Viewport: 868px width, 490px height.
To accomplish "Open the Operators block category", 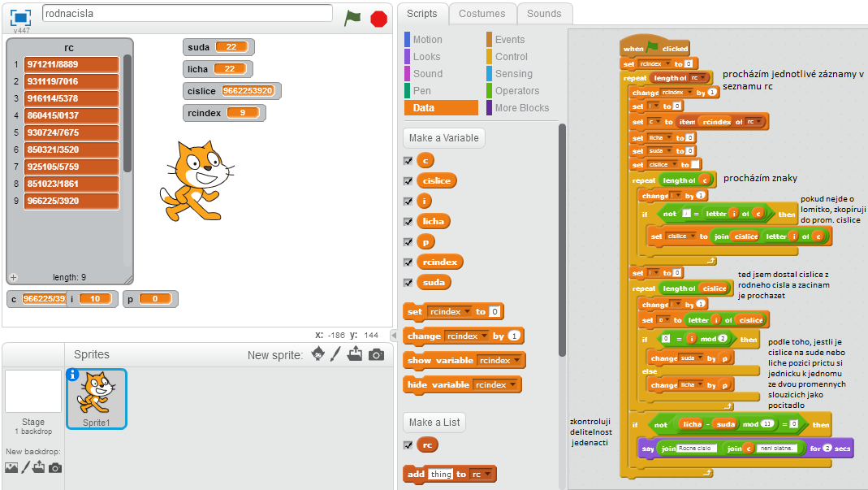I will [516, 91].
